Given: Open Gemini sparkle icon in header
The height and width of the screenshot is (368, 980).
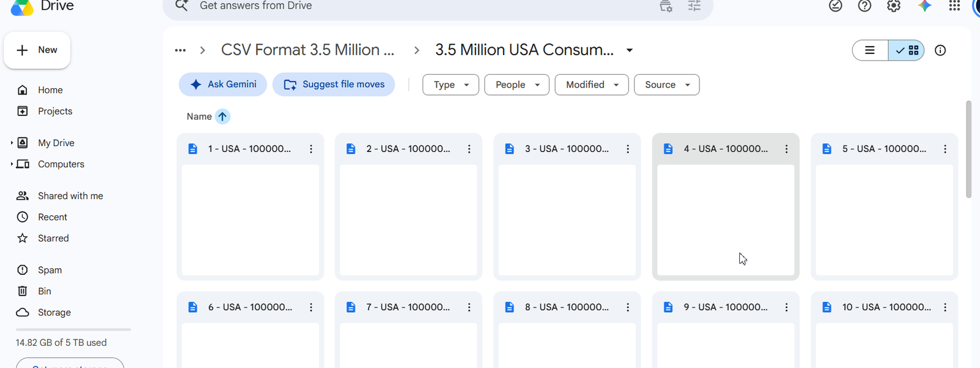Looking at the screenshot, I should point(925,6).
